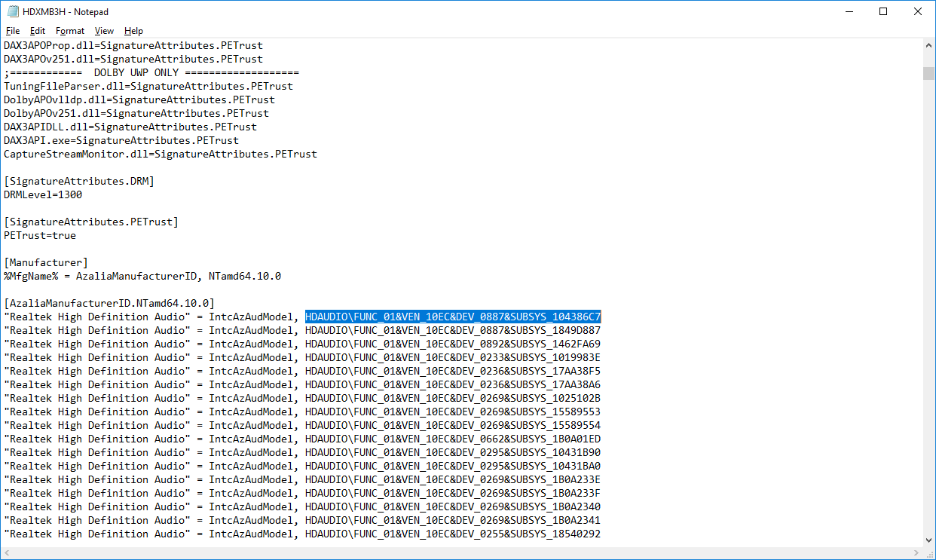Click the DRMLevel=1300 line

(43, 194)
